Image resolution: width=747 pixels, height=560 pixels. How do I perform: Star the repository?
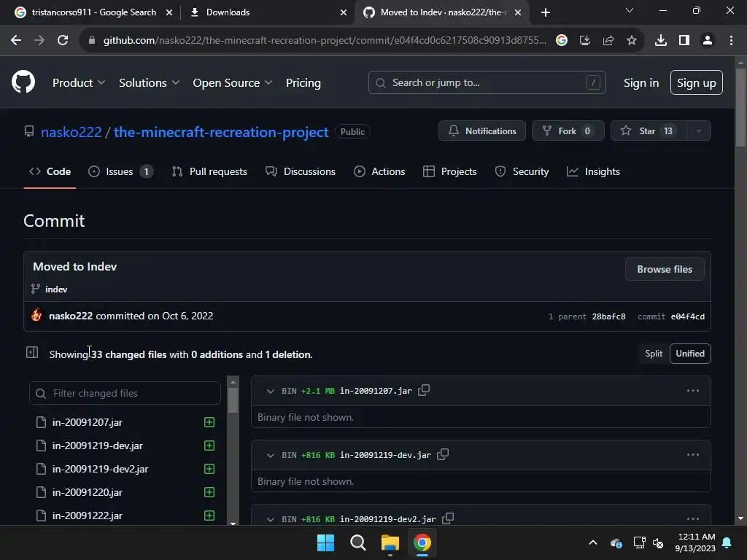coord(649,131)
